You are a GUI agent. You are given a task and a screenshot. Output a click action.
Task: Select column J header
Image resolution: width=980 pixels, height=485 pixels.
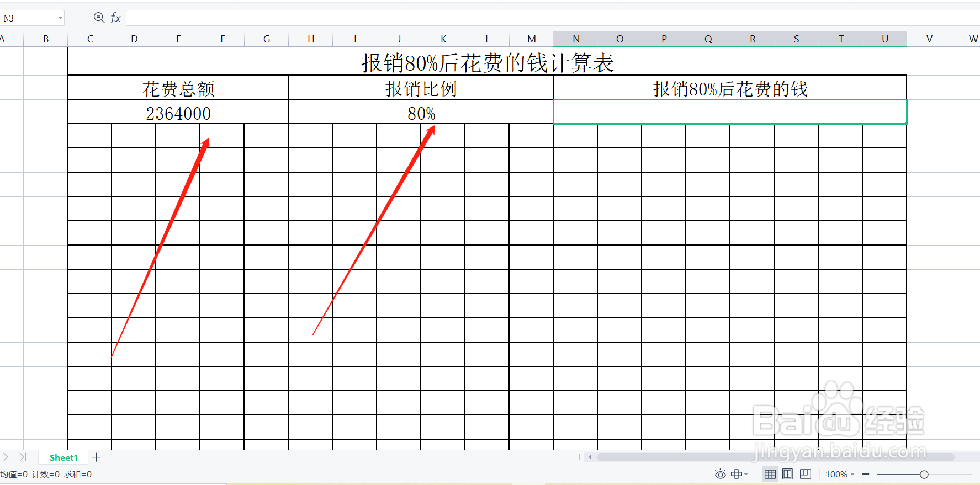[x=399, y=39]
